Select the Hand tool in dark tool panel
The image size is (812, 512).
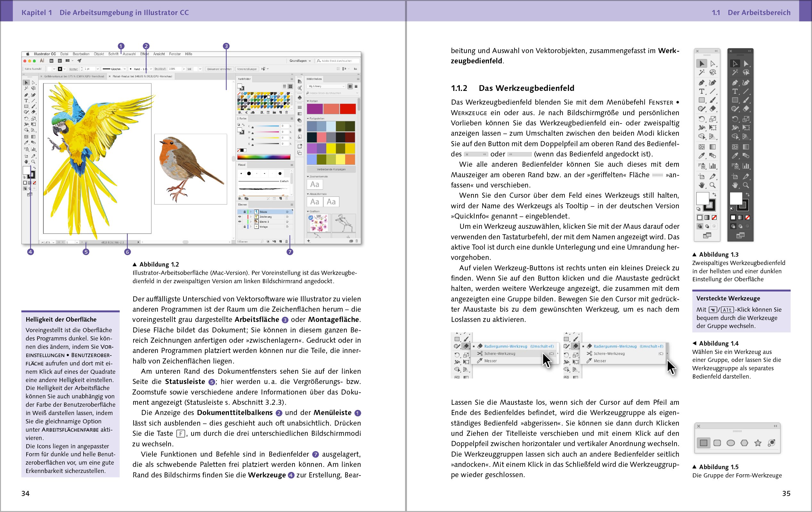tap(735, 185)
